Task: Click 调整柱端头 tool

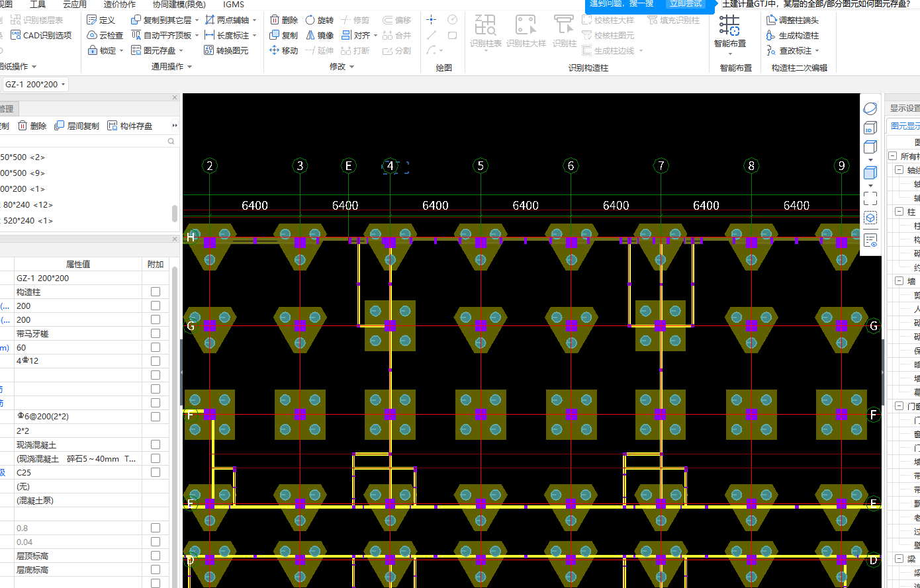Action: pos(792,21)
